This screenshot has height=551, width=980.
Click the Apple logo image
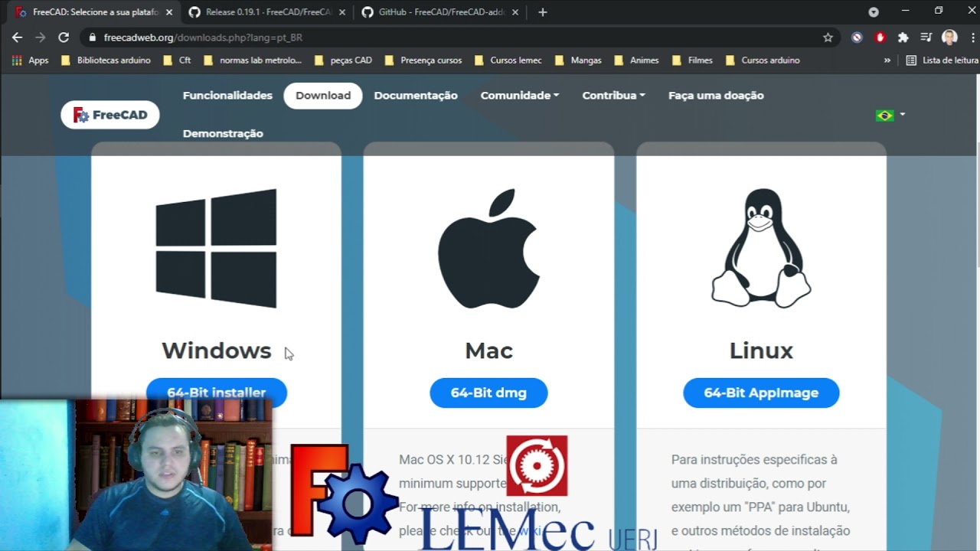pos(488,249)
